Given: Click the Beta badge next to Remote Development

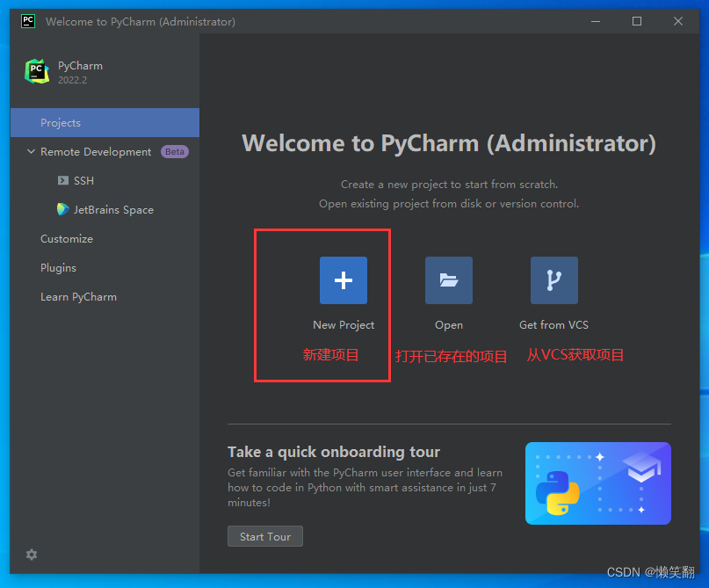Looking at the screenshot, I should point(174,151).
